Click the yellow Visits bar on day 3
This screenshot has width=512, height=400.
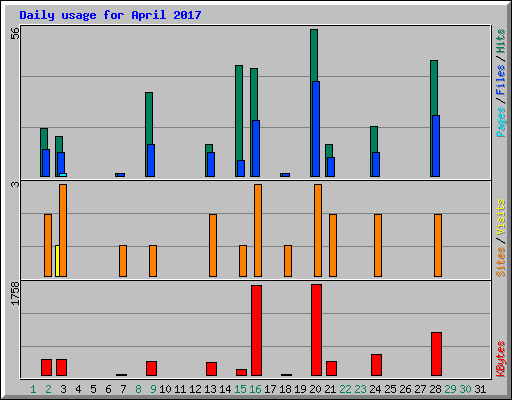click(57, 261)
